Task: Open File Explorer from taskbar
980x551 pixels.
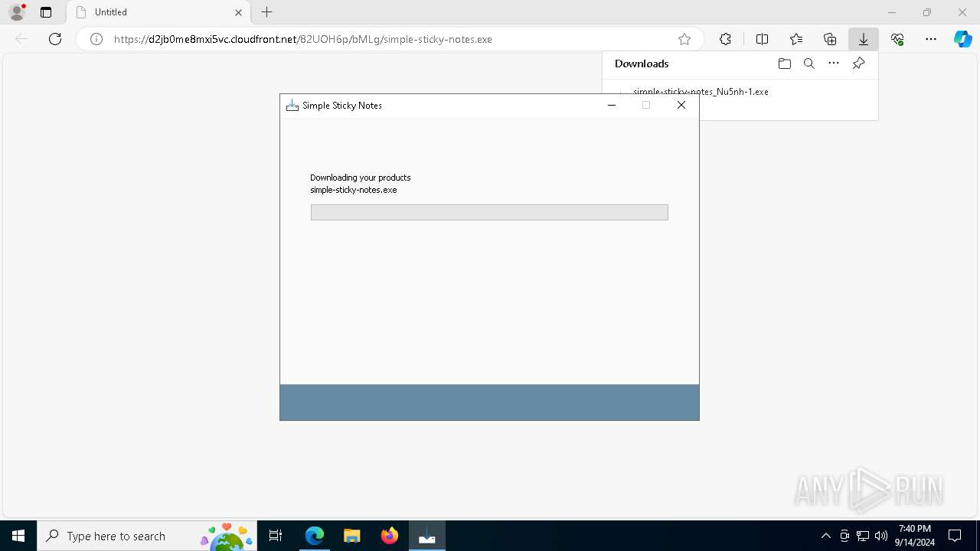Action: tap(352, 536)
